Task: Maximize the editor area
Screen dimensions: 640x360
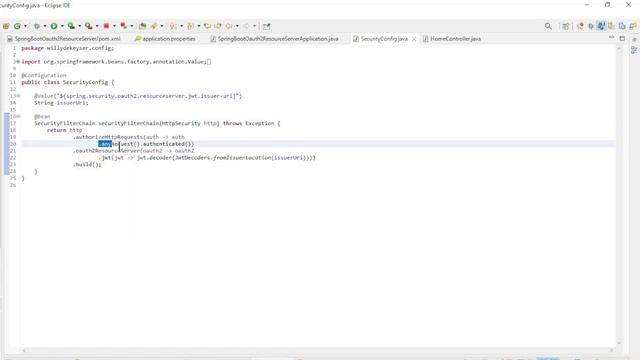Action: [x=622, y=39]
